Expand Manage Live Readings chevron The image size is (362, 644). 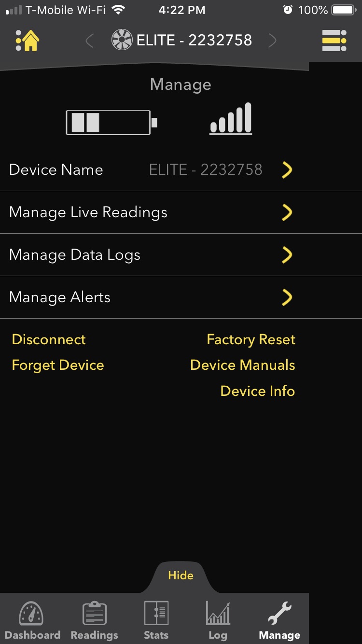[287, 212]
